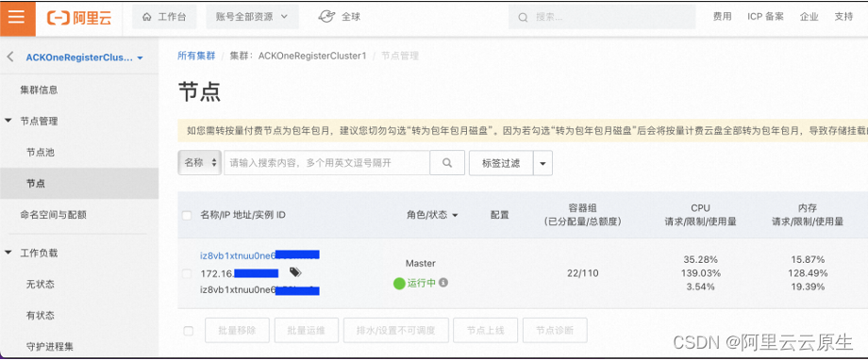868x360 pixels.
Task: Open the ACKOneRegisterClus... cluster dropdown
Action: point(84,57)
